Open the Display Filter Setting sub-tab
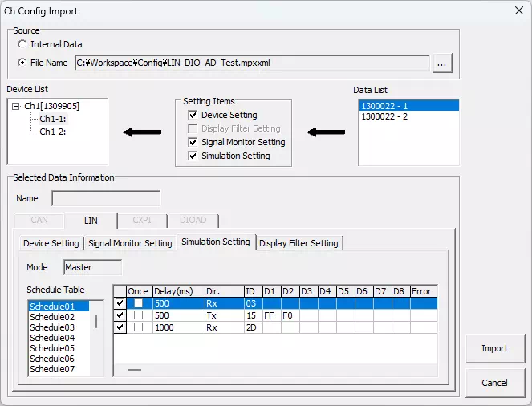Image resolution: width=532 pixels, height=406 pixels. point(298,243)
